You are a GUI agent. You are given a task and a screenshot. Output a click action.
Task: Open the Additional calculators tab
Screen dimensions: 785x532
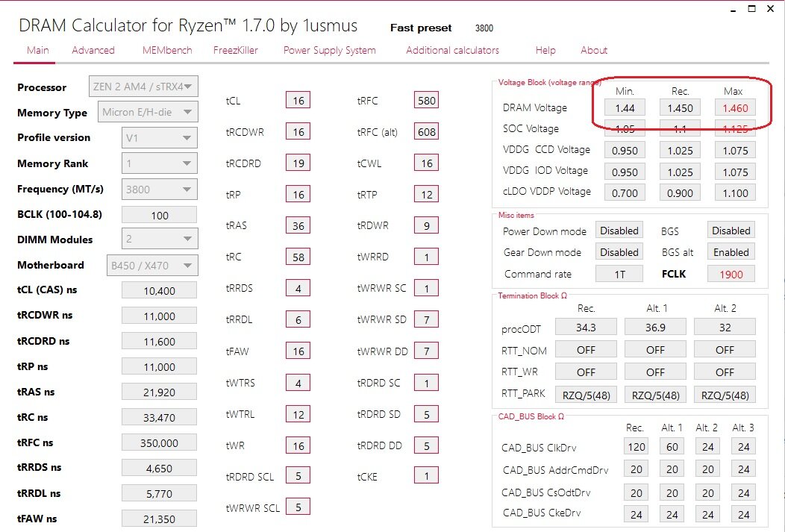coord(452,50)
